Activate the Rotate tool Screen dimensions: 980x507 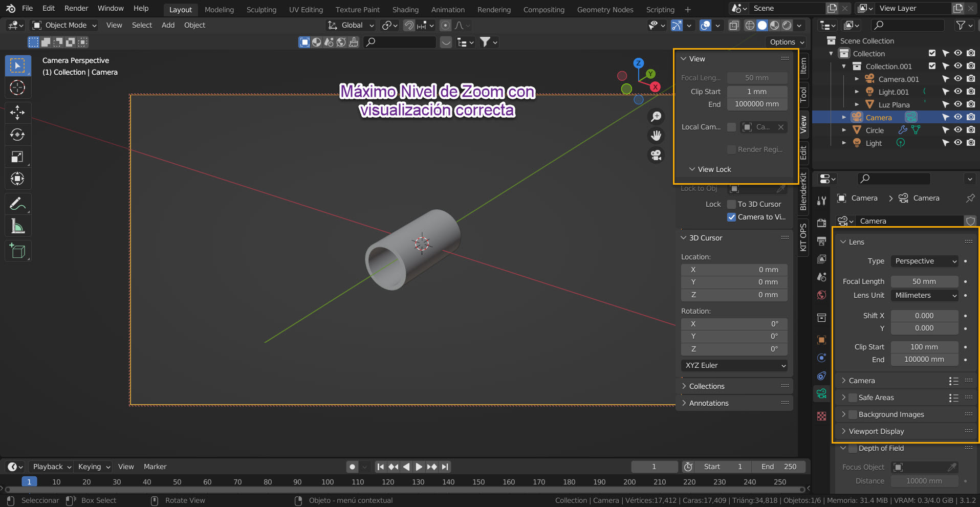(17, 135)
